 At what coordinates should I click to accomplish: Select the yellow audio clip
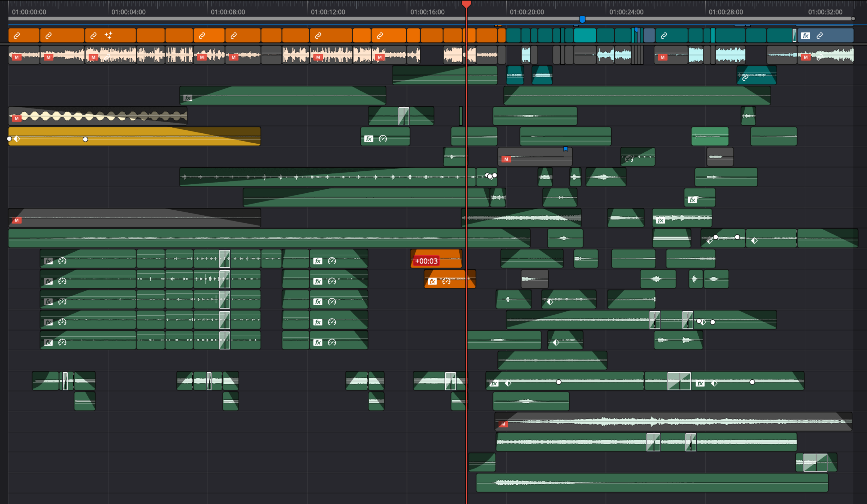point(134,136)
